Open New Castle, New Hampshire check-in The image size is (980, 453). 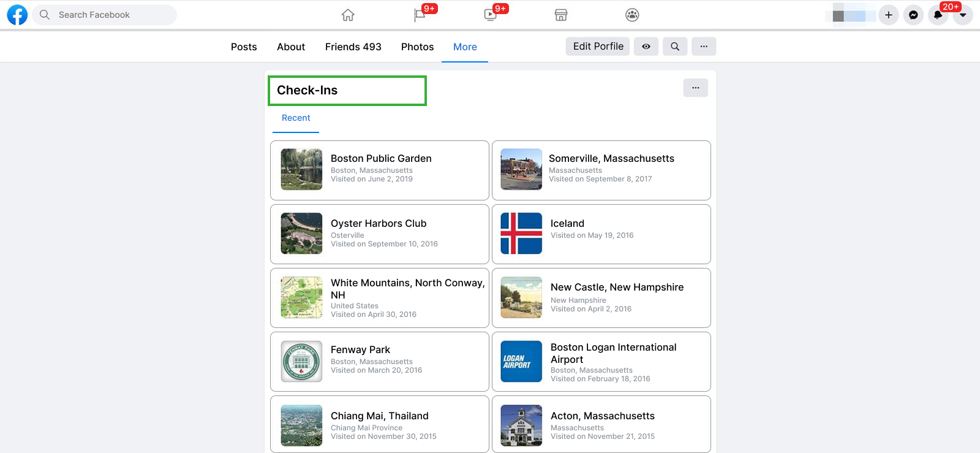pyautogui.click(x=601, y=298)
